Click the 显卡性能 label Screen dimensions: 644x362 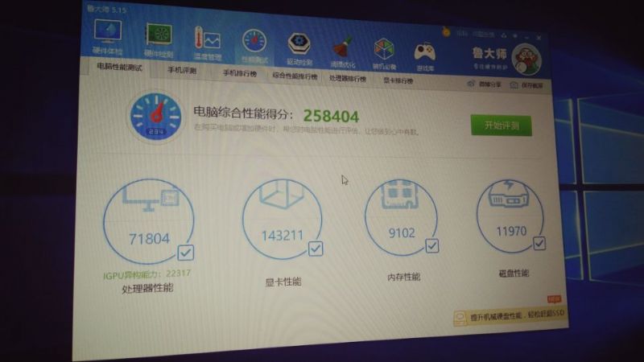point(283,282)
